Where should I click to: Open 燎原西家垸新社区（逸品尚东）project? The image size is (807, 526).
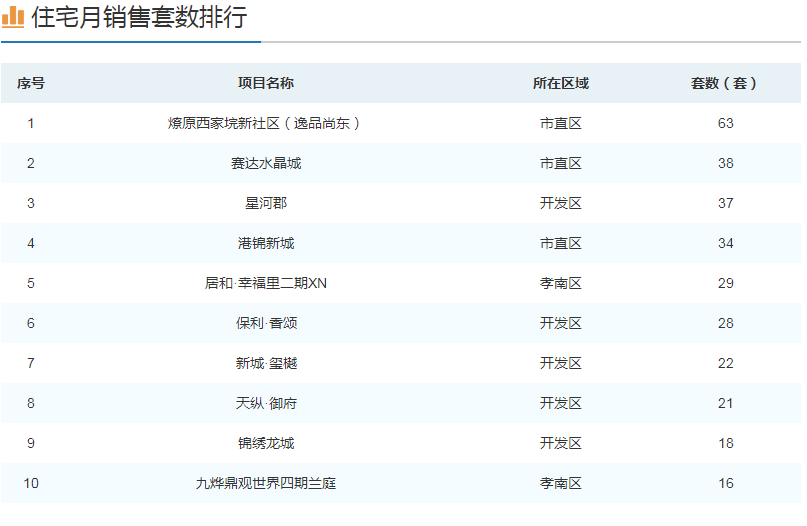coord(265,123)
